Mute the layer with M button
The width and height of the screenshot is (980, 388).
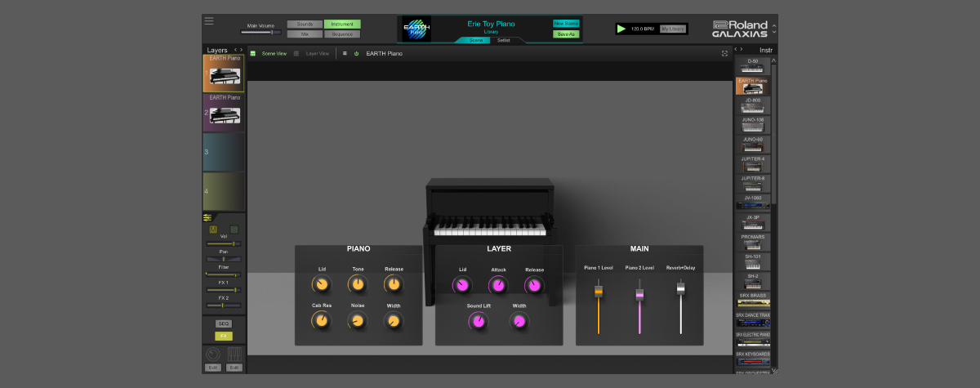coord(213,230)
